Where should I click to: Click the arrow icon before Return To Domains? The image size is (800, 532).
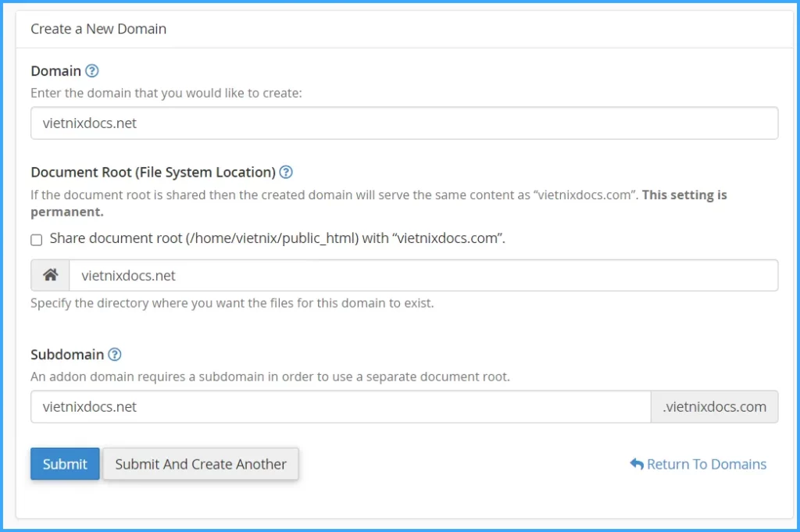(x=636, y=464)
